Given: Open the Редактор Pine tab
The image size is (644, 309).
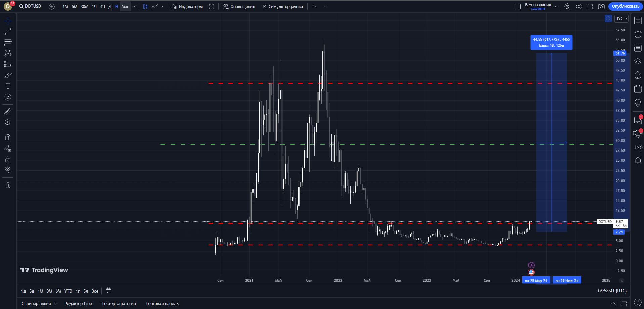Looking at the screenshot, I should pos(78,303).
